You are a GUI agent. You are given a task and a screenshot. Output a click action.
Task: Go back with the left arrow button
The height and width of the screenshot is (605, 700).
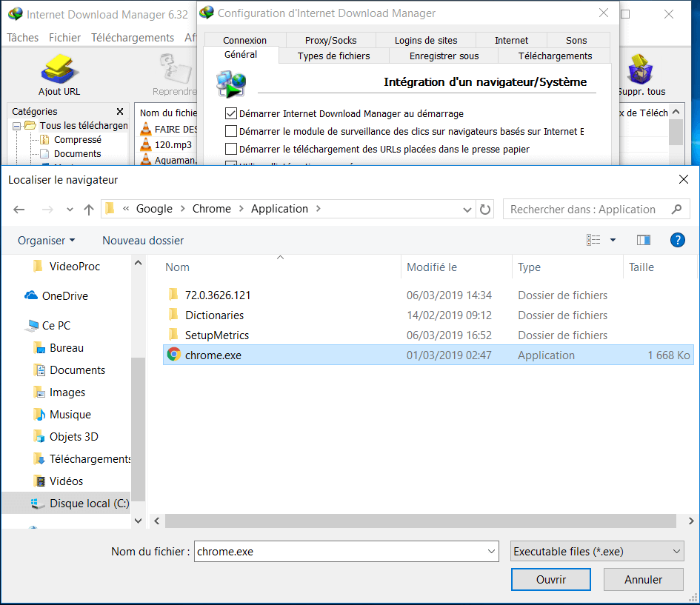point(19,209)
